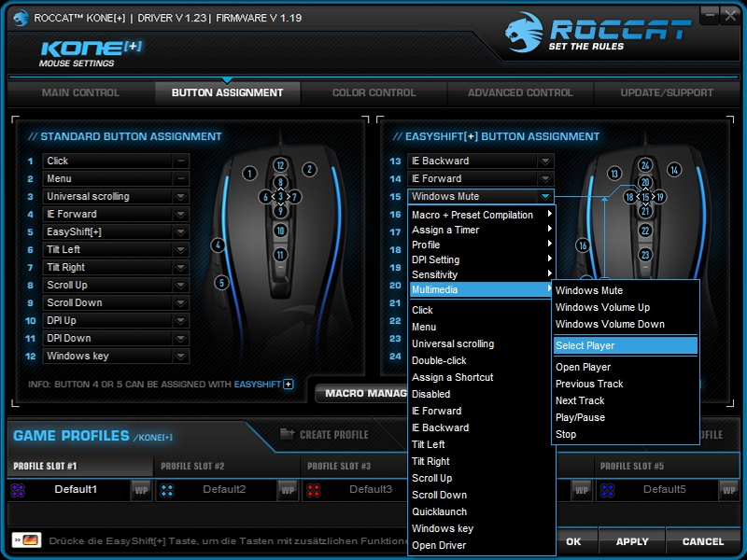Image resolution: width=747 pixels, height=560 pixels.
Task: Open dropdown for button 4 IE Forward
Action: pyautogui.click(x=180, y=215)
